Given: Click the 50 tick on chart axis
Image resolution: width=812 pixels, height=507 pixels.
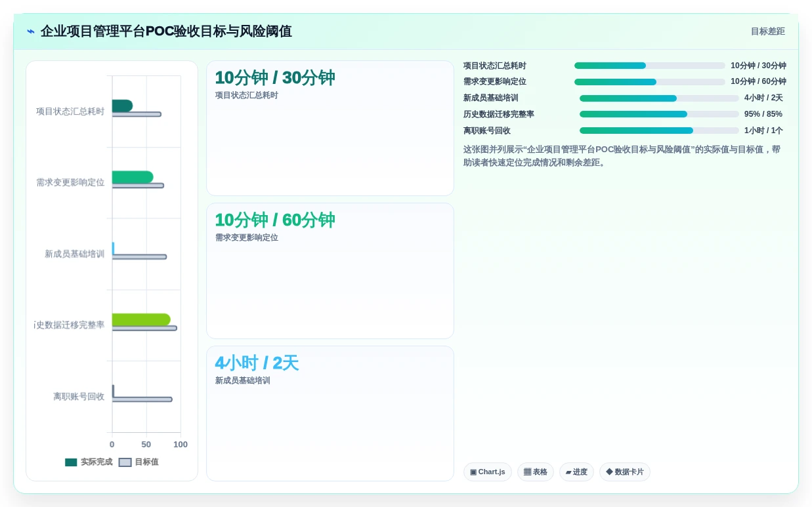Looking at the screenshot, I should pos(146,445).
